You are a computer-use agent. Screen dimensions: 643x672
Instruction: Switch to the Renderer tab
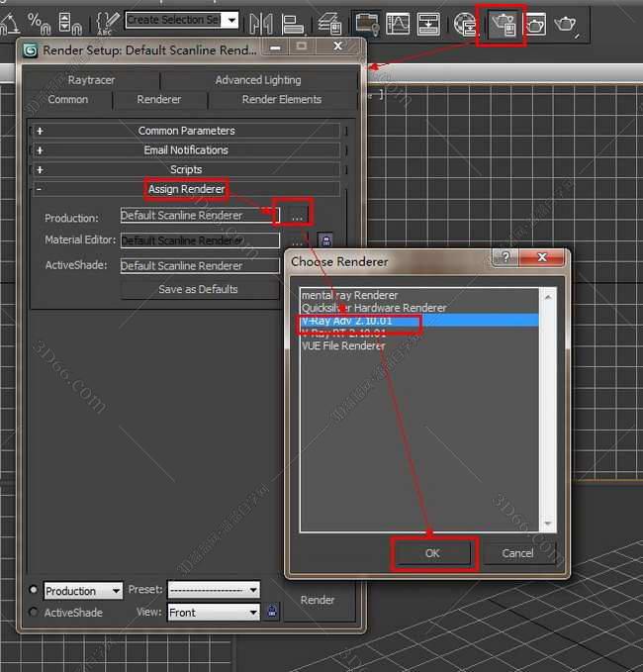tap(159, 99)
